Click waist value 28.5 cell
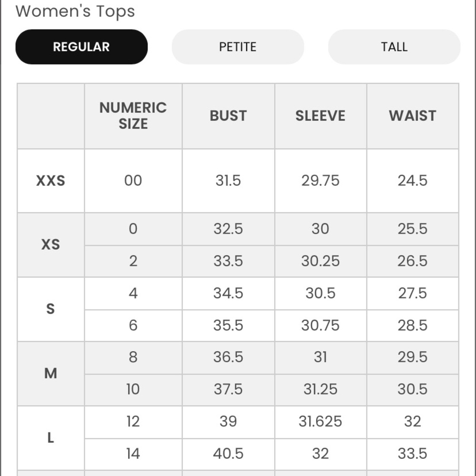This screenshot has width=476, height=476. (x=413, y=326)
